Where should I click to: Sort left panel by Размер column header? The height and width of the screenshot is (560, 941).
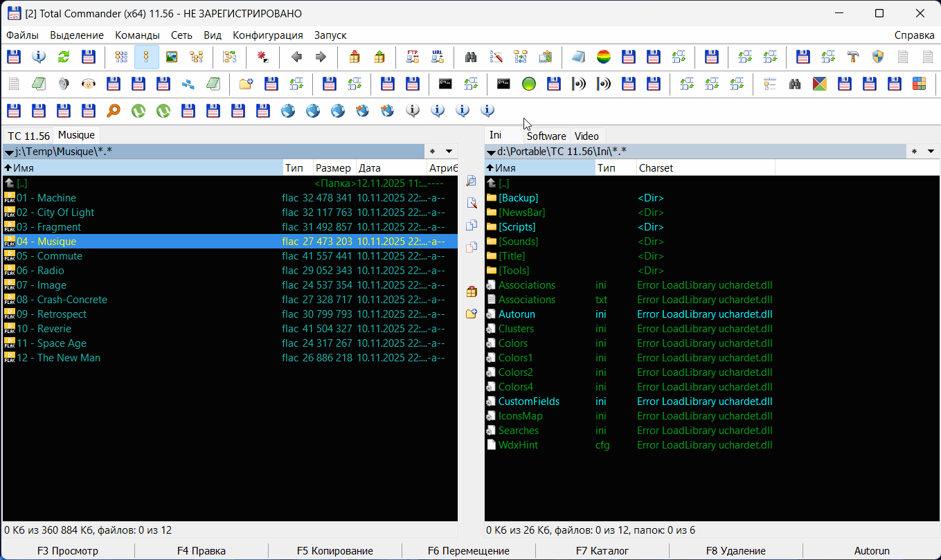334,168
